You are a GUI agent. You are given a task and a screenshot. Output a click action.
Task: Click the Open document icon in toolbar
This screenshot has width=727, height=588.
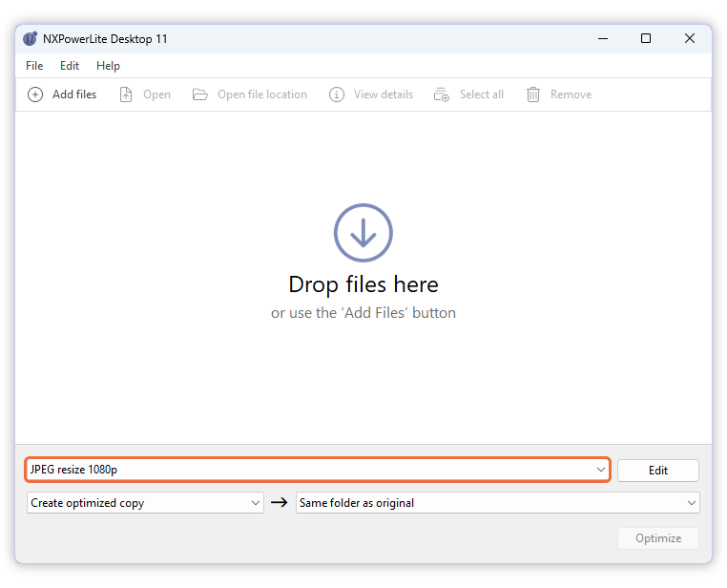click(x=126, y=94)
